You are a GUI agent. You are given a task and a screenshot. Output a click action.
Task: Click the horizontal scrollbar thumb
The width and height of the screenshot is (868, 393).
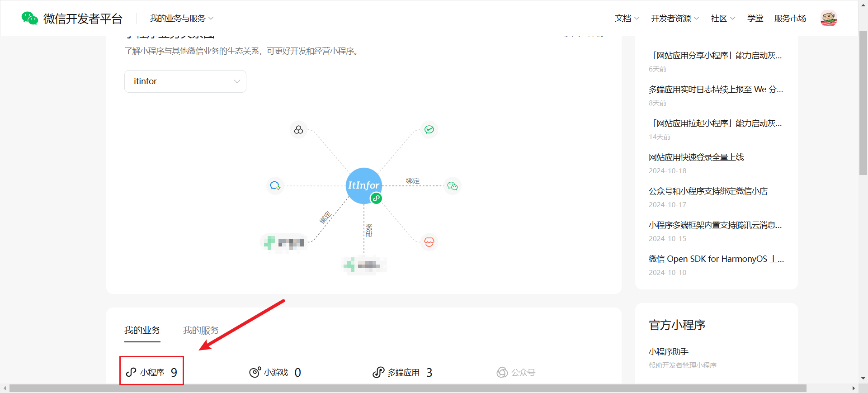(x=408, y=388)
